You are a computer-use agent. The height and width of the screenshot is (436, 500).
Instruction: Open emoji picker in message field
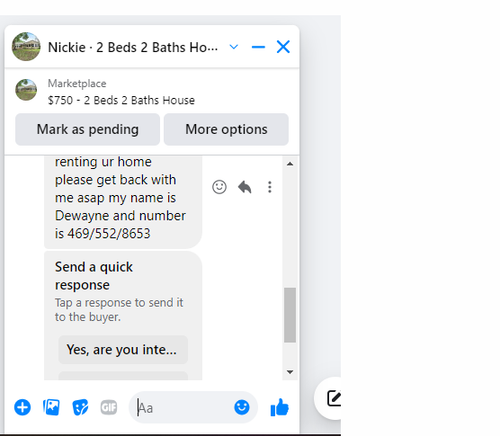coord(242,407)
